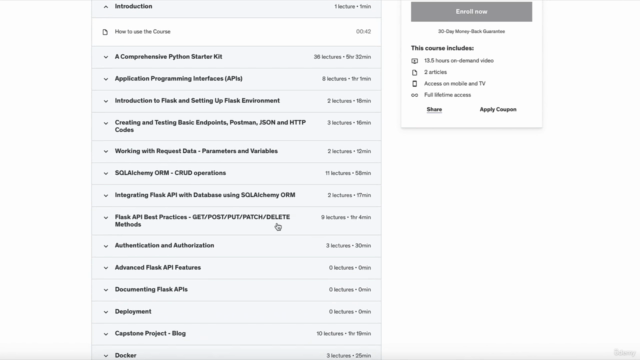Click the 9 lectures • 1hr 4min label

[x=346, y=218]
